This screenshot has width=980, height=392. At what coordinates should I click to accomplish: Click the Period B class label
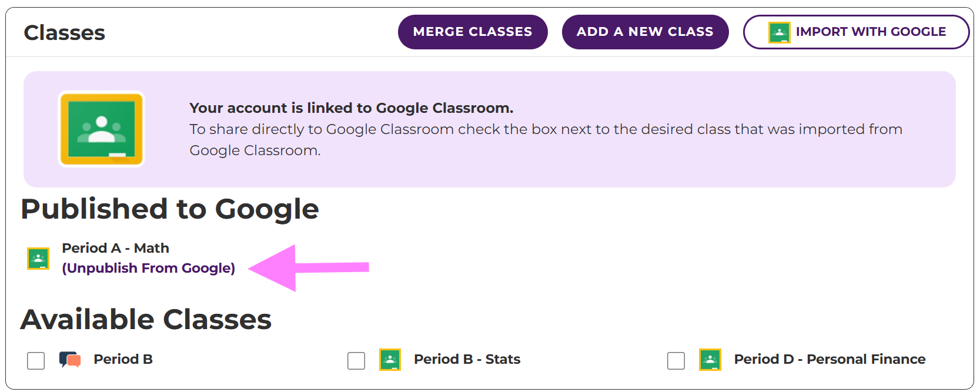click(123, 359)
